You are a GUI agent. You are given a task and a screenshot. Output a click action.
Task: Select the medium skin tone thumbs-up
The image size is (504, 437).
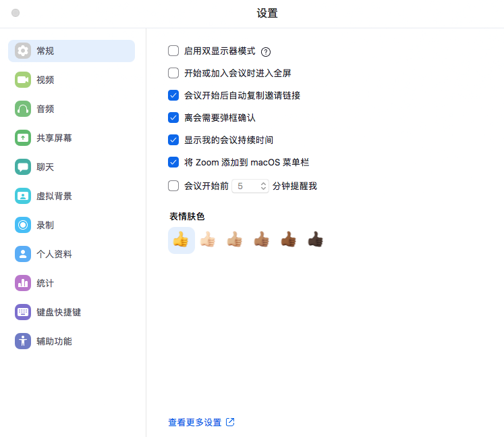[x=262, y=240]
